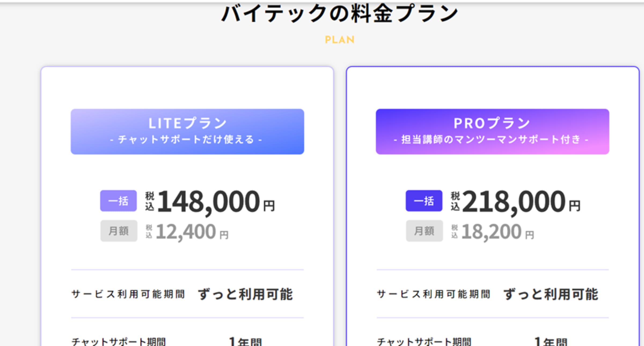Select the blue 一括 badge in PRO plan
This screenshot has width=644, height=346.
pyautogui.click(x=424, y=201)
